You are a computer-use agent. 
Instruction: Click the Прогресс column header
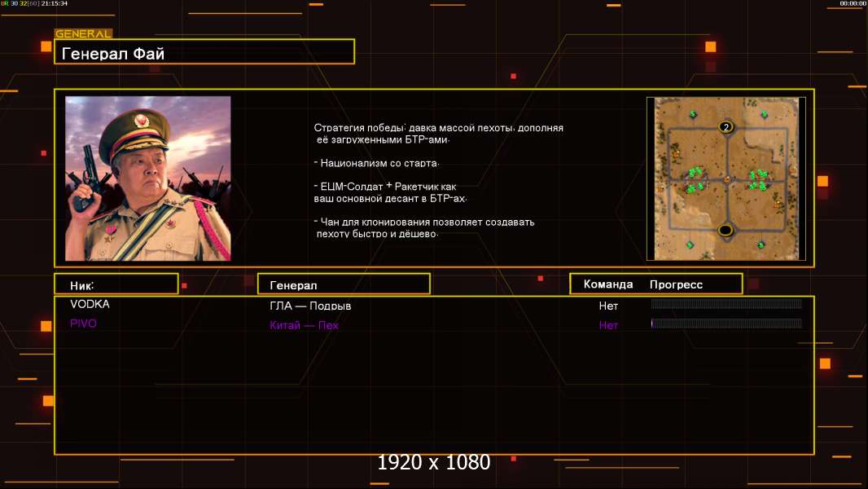(x=676, y=284)
